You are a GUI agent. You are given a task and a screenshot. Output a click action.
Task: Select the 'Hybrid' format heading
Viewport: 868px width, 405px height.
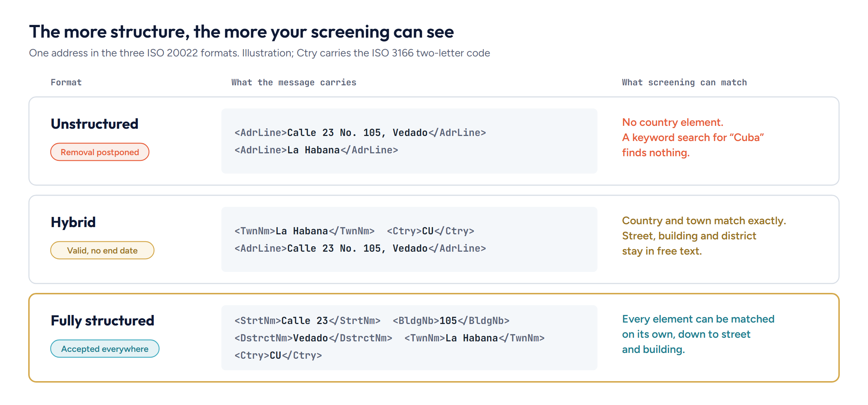pos(73,222)
